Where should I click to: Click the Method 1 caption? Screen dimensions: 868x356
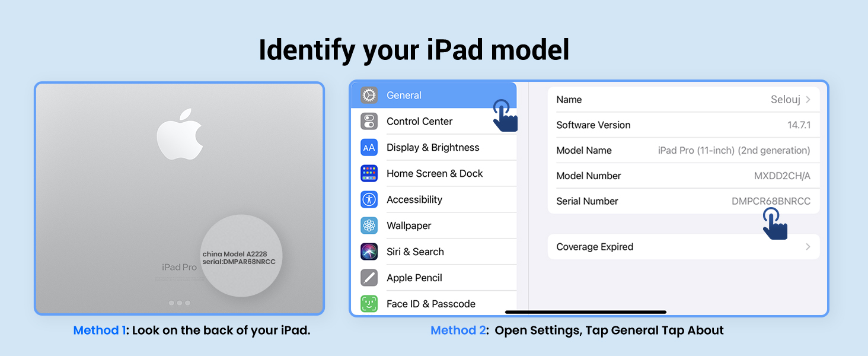(x=192, y=330)
